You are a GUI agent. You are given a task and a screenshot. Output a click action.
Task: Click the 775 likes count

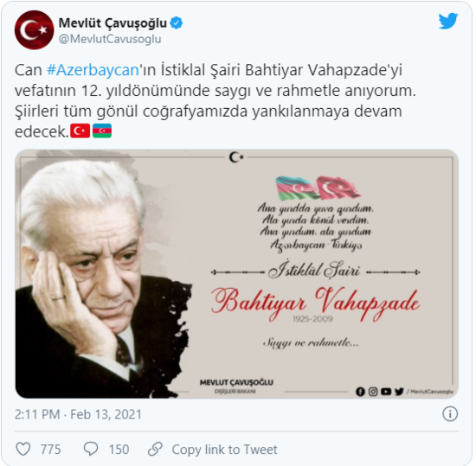(51, 450)
